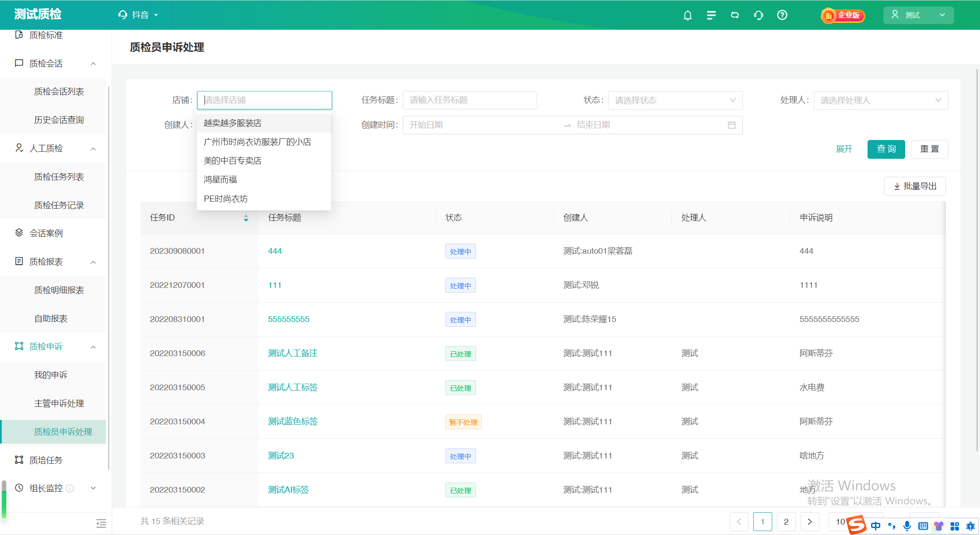Click the 批量导出 batch export button
The image size is (980, 535).
pyautogui.click(x=915, y=186)
